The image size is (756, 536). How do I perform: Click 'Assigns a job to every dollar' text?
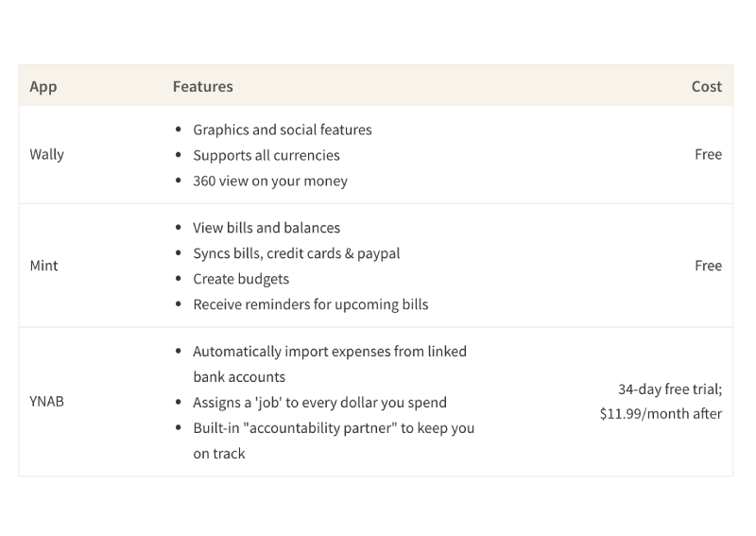(319, 403)
